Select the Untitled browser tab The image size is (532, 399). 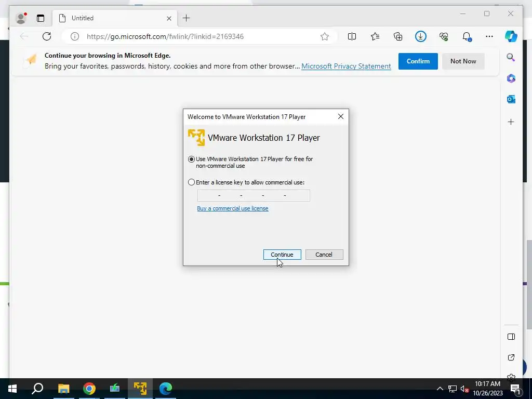click(115, 18)
